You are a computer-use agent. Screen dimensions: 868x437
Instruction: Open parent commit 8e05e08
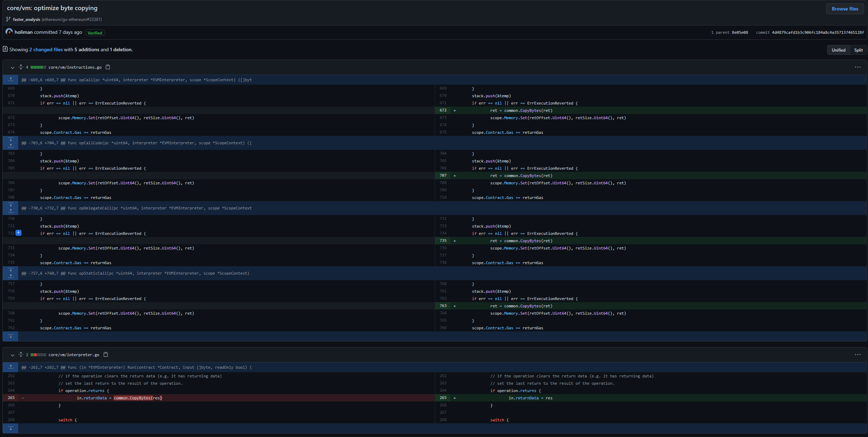740,32
